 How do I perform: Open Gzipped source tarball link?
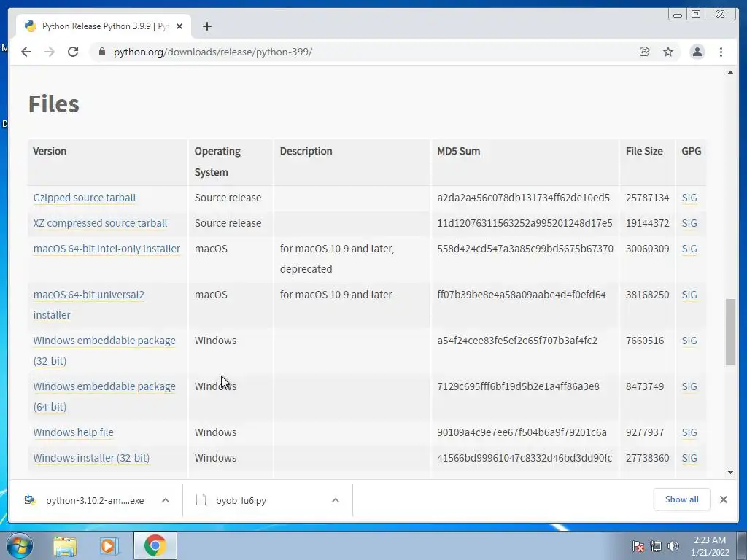(85, 198)
